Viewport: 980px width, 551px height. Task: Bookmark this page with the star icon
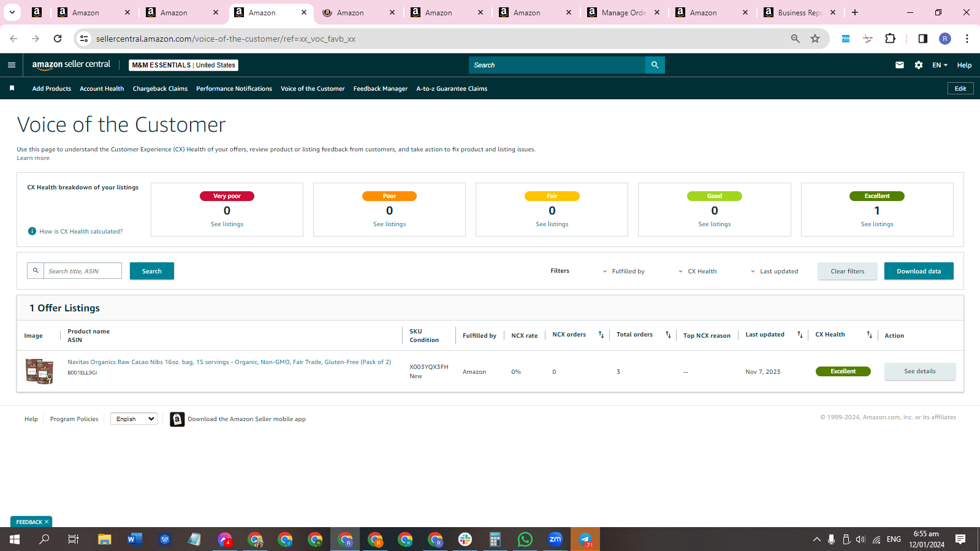click(x=815, y=39)
